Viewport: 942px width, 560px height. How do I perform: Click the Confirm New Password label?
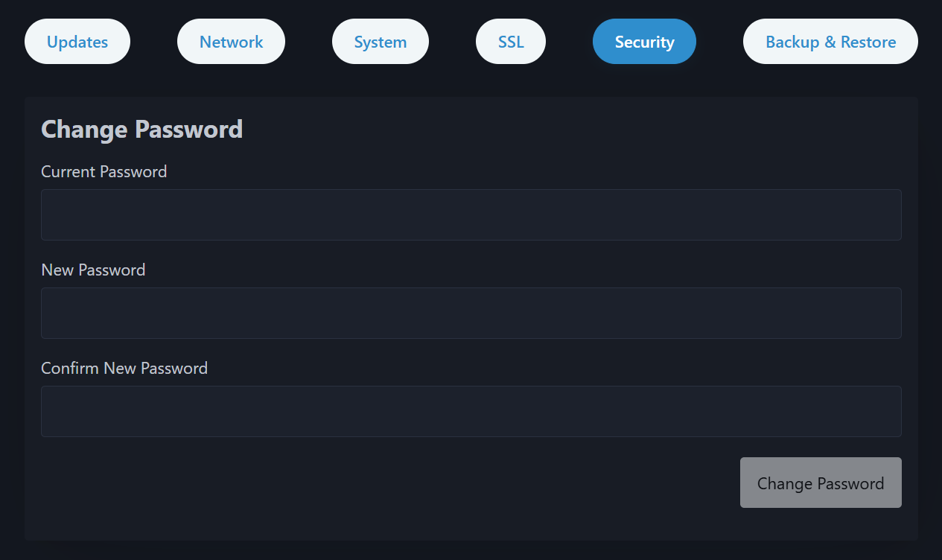click(x=124, y=368)
